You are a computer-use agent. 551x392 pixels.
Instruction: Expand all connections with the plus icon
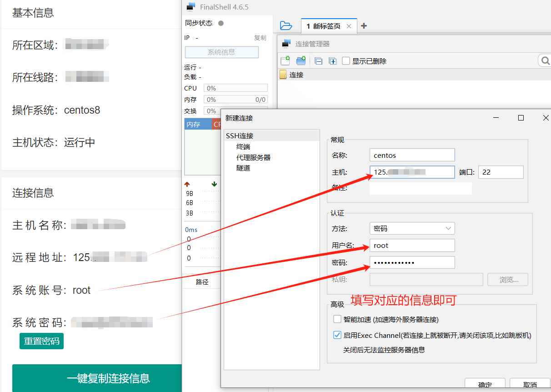click(x=333, y=61)
